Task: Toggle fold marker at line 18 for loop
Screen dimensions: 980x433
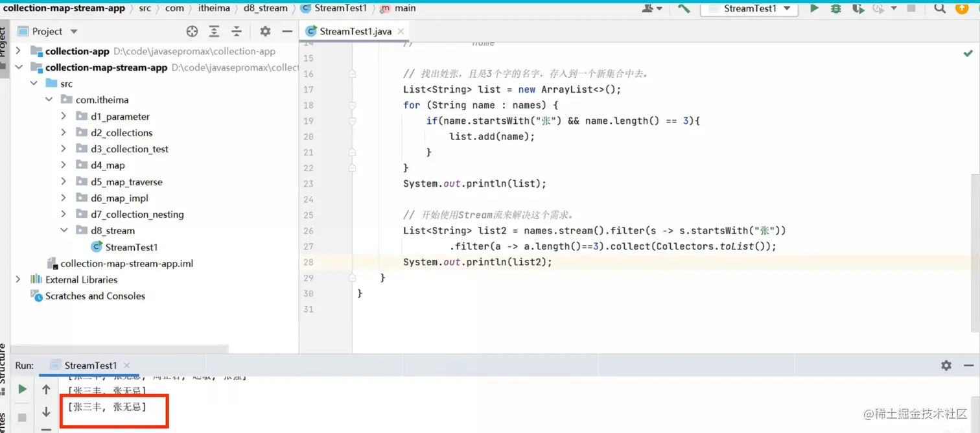Action: (x=352, y=105)
